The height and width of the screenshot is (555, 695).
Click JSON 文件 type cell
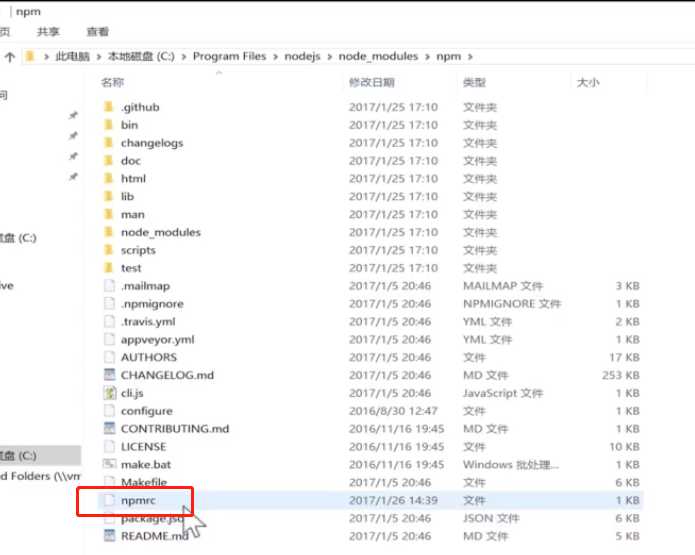[491, 518]
